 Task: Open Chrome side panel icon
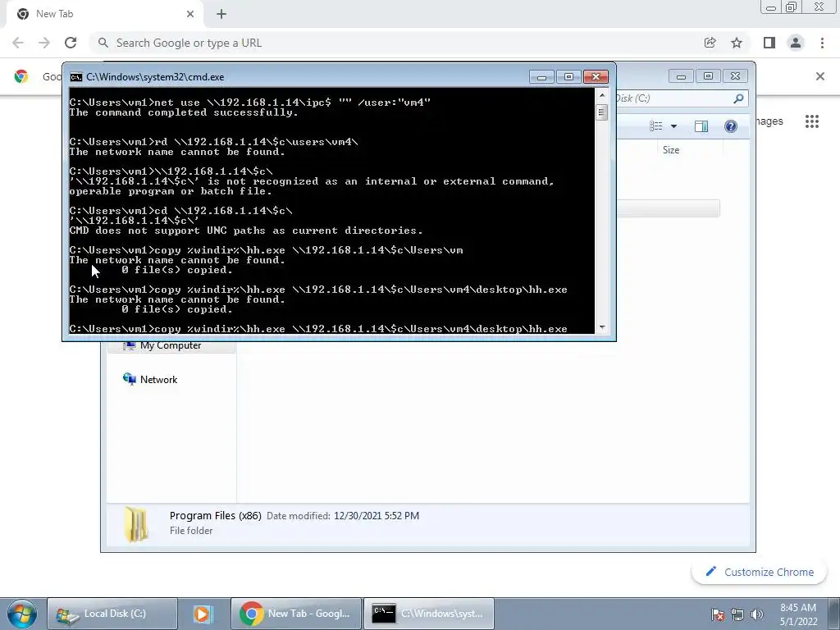[x=769, y=43]
